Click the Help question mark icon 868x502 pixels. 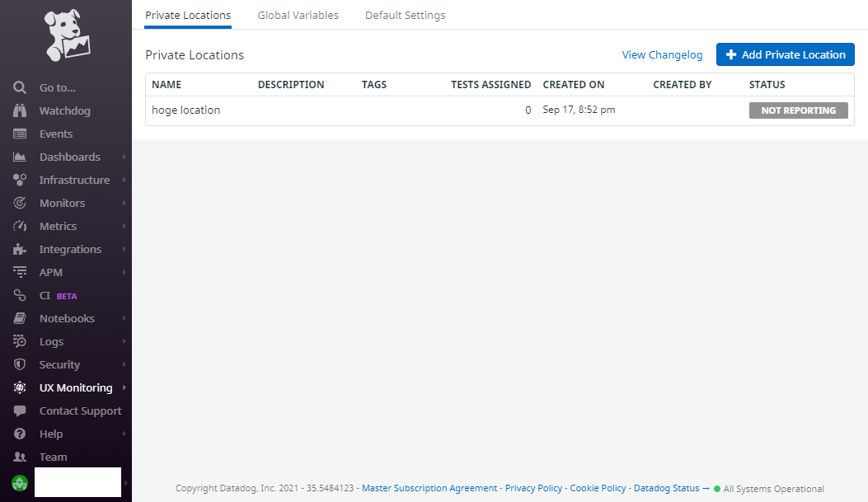click(x=20, y=434)
